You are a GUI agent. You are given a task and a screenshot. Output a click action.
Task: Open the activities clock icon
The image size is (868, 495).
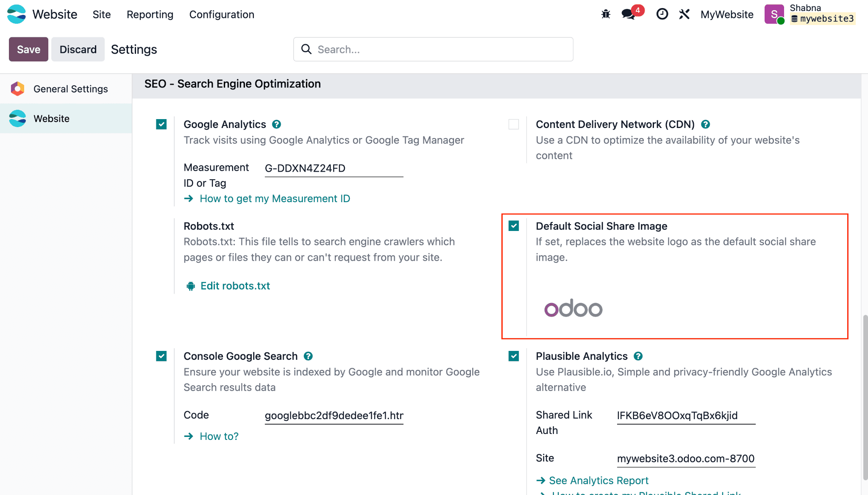coord(662,14)
